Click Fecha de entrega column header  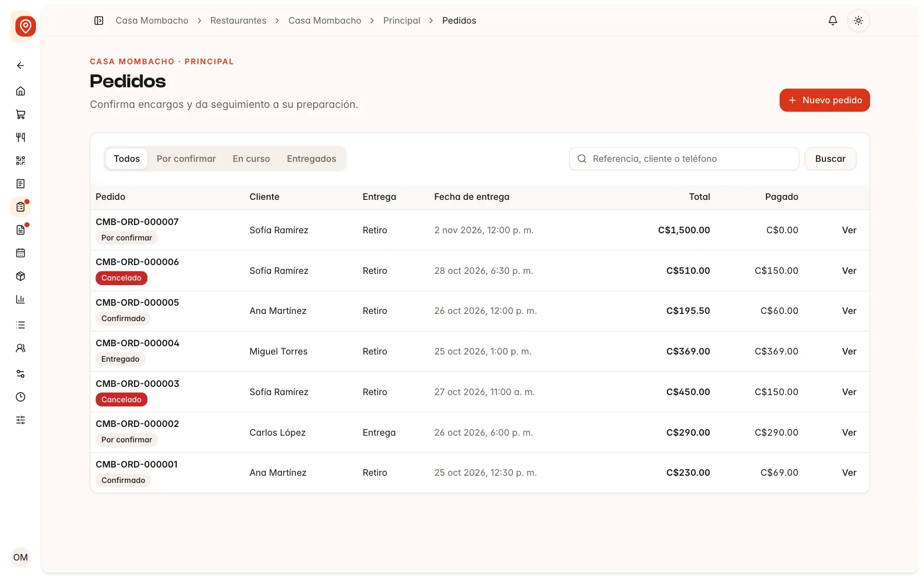point(472,197)
